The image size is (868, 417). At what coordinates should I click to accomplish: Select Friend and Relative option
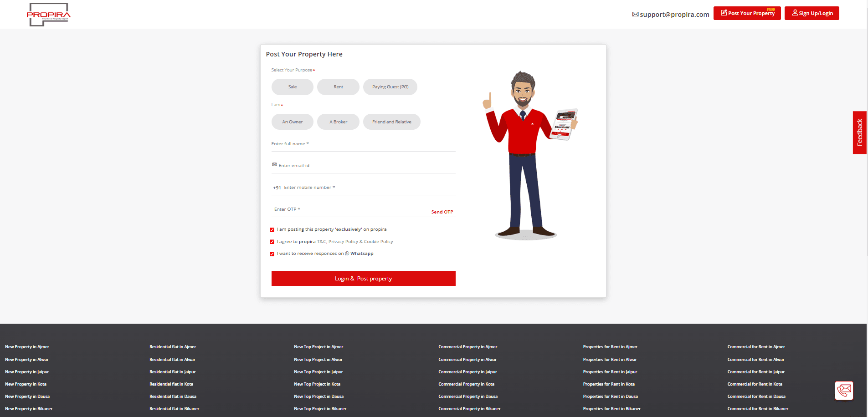coord(391,122)
